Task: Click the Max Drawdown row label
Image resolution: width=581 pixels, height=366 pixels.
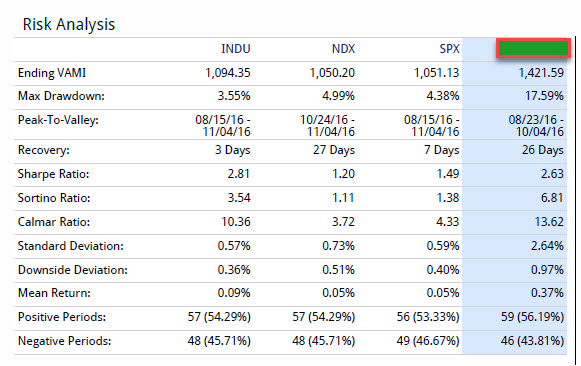Action: (x=61, y=96)
